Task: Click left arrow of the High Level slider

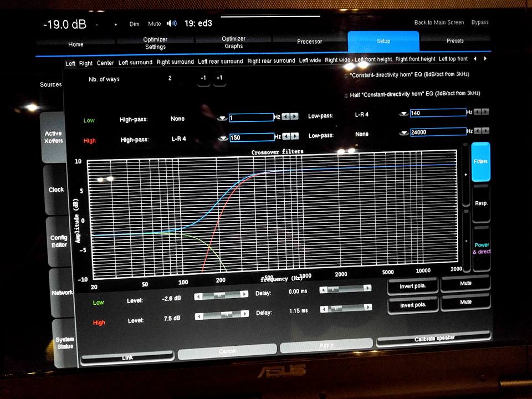Action: pos(199,316)
